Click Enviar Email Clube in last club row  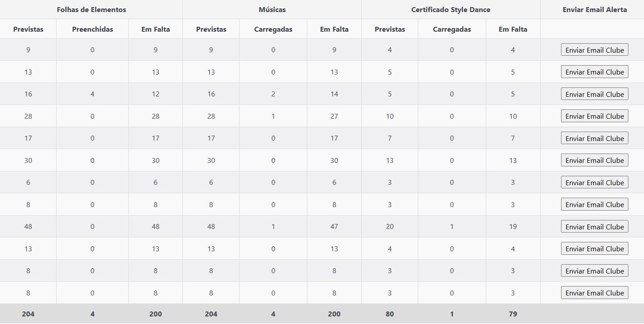[594, 293]
